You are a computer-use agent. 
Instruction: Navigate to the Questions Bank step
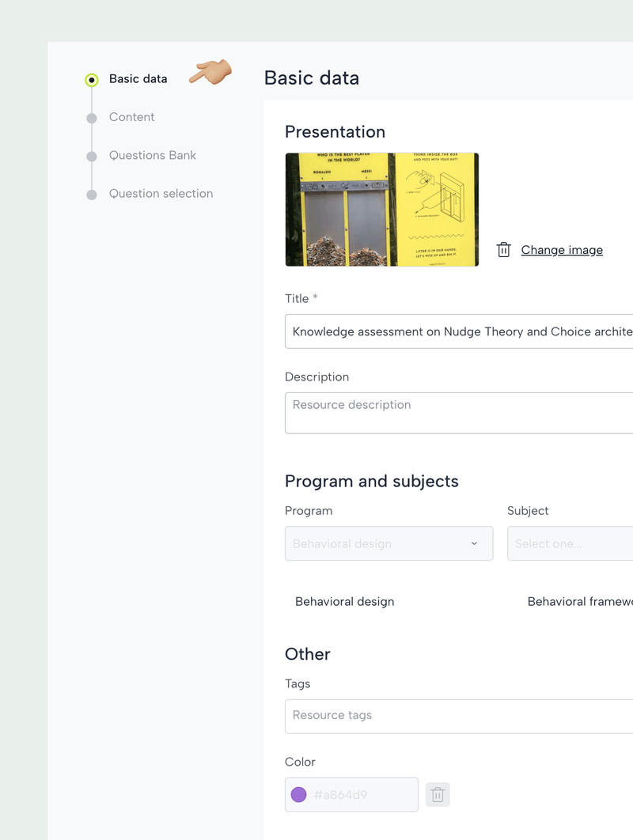click(152, 155)
